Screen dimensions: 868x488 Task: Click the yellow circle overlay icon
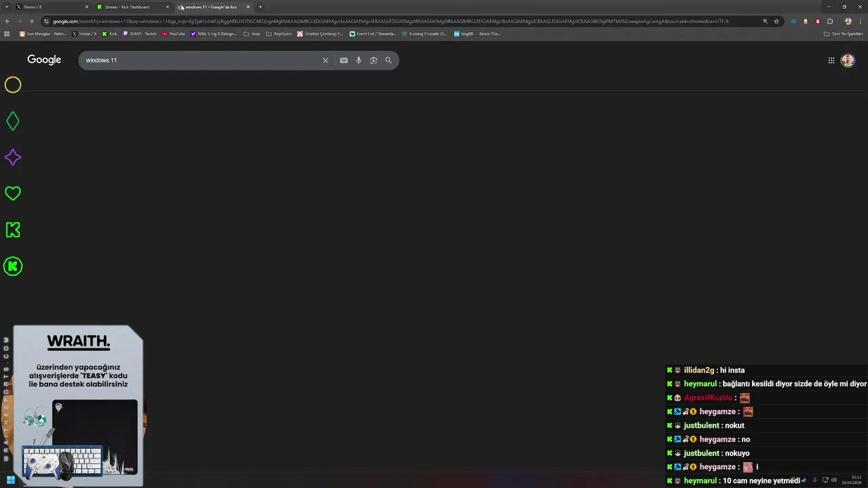(x=13, y=85)
